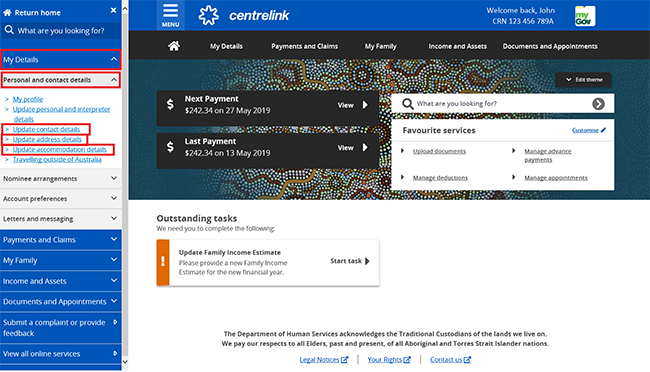650x372 pixels.
Task: Open Manage deductions link
Action: 440,178
